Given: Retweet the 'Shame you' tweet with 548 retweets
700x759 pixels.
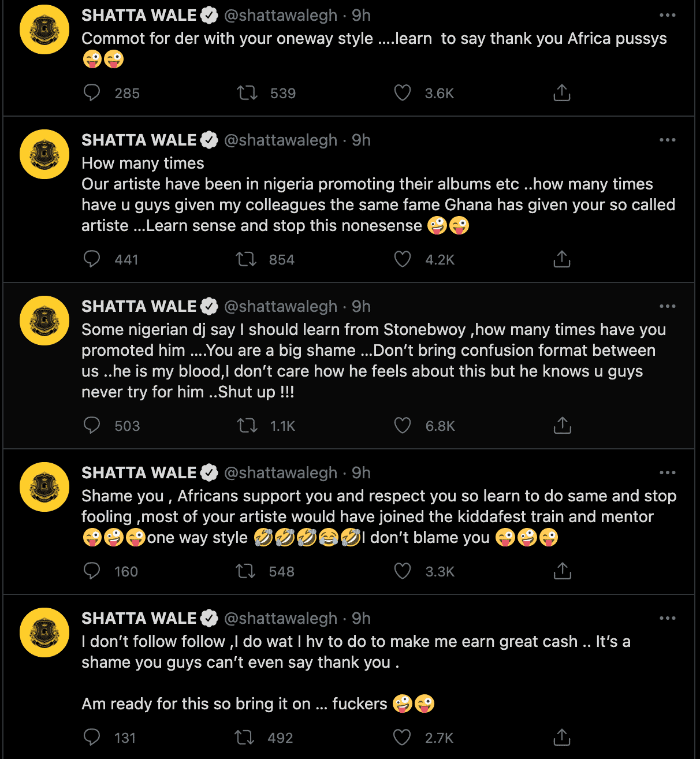Looking at the screenshot, I should 246,571.
